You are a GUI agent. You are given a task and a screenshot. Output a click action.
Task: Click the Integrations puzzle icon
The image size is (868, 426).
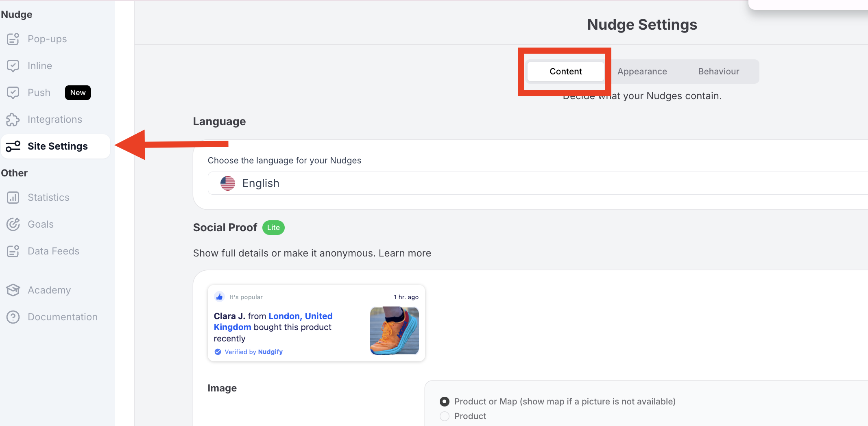pyautogui.click(x=13, y=120)
